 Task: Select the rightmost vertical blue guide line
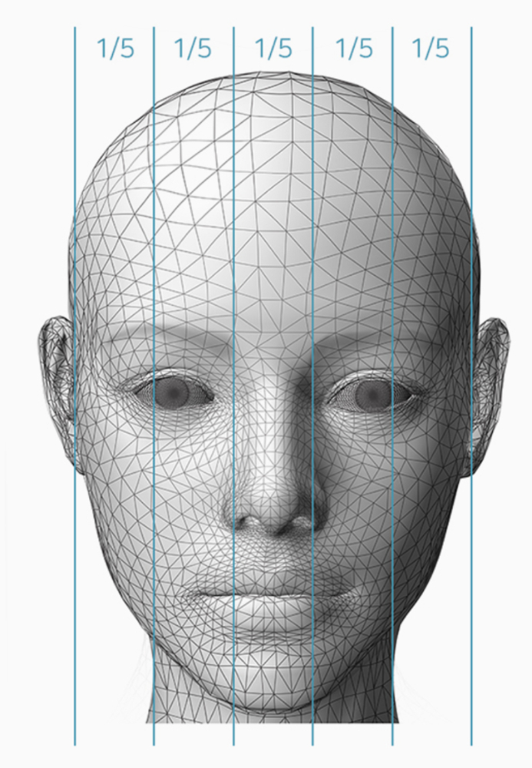(471, 387)
